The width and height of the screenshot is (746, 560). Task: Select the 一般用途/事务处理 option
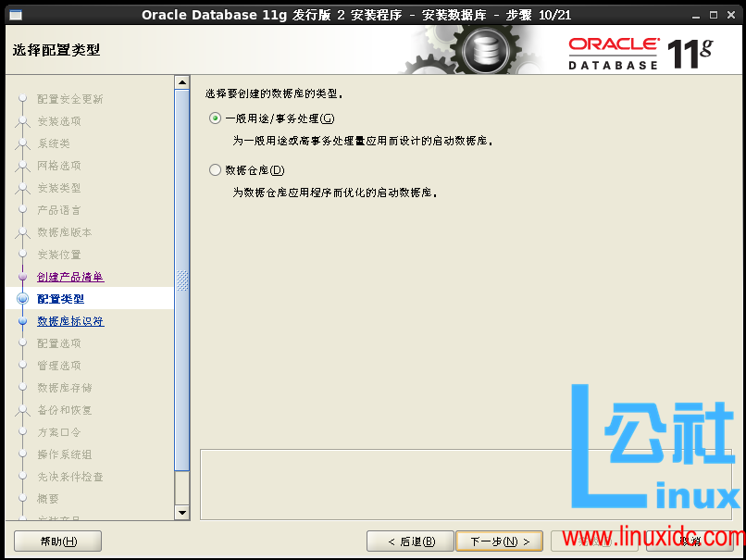pos(215,119)
